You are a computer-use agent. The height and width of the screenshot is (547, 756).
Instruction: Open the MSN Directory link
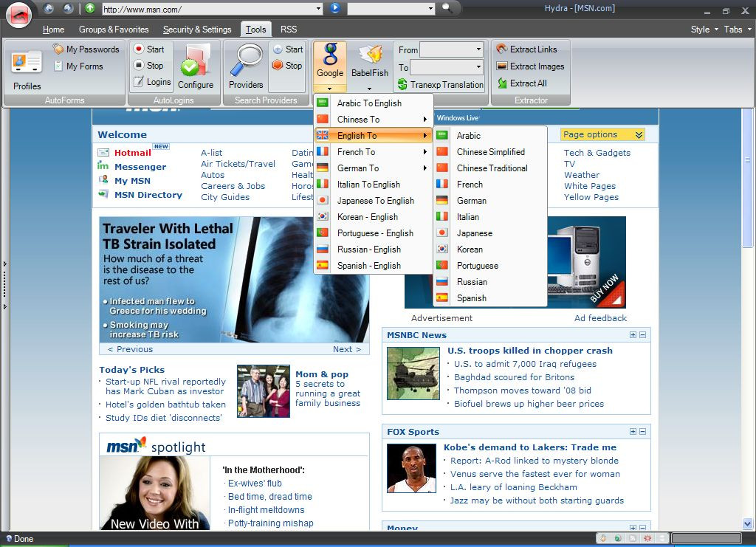pyautogui.click(x=148, y=195)
